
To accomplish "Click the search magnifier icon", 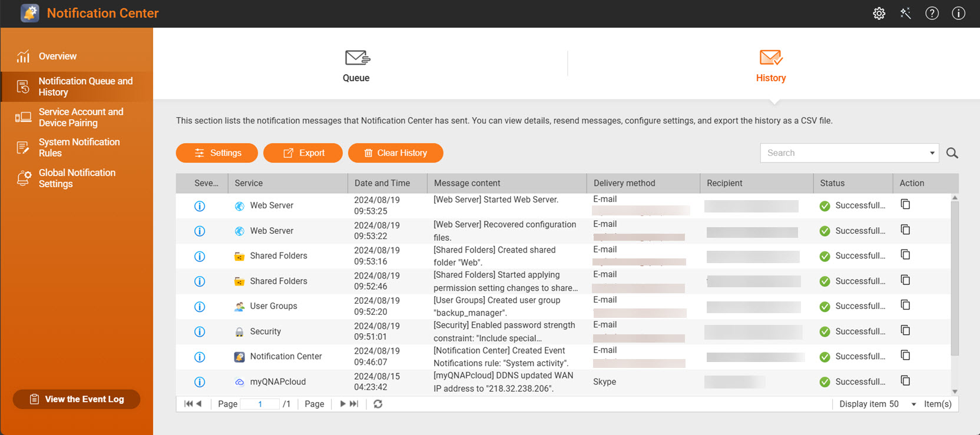I will [952, 153].
